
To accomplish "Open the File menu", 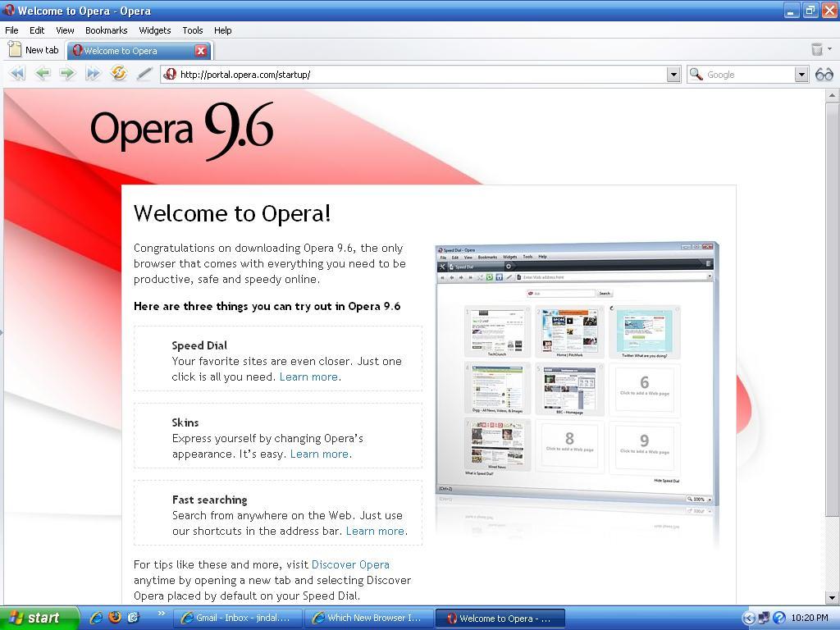I will pyautogui.click(x=11, y=30).
